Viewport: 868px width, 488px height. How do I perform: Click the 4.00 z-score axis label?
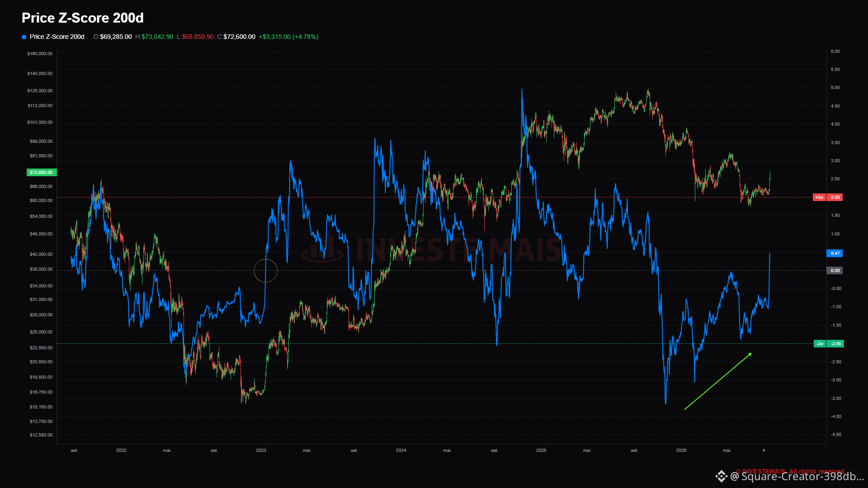(835, 124)
